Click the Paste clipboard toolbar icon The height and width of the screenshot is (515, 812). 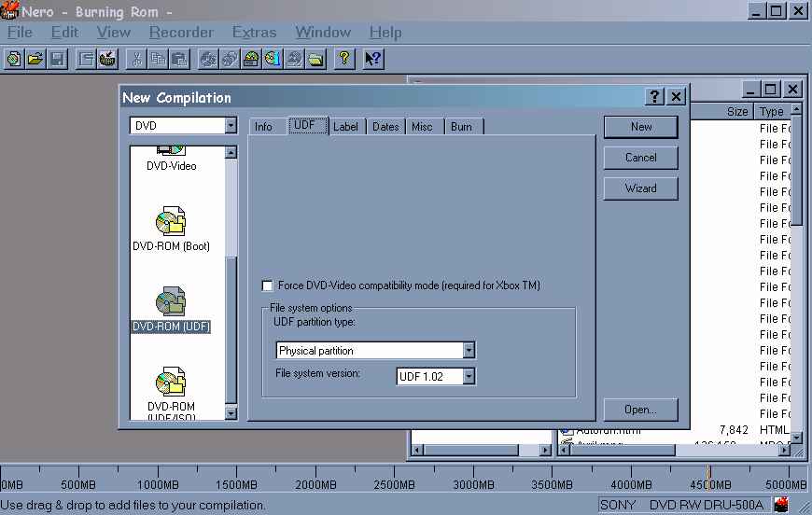pyautogui.click(x=180, y=59)
